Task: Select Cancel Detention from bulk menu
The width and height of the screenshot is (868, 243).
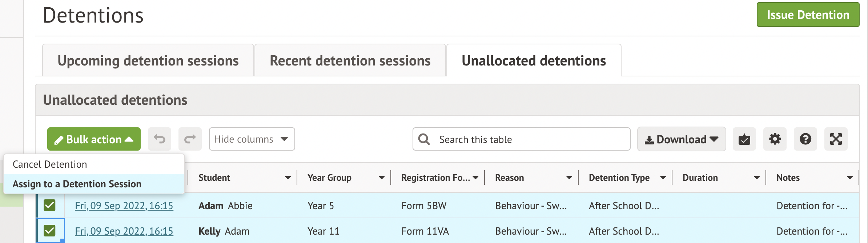Action: click(x=50, y=164)
